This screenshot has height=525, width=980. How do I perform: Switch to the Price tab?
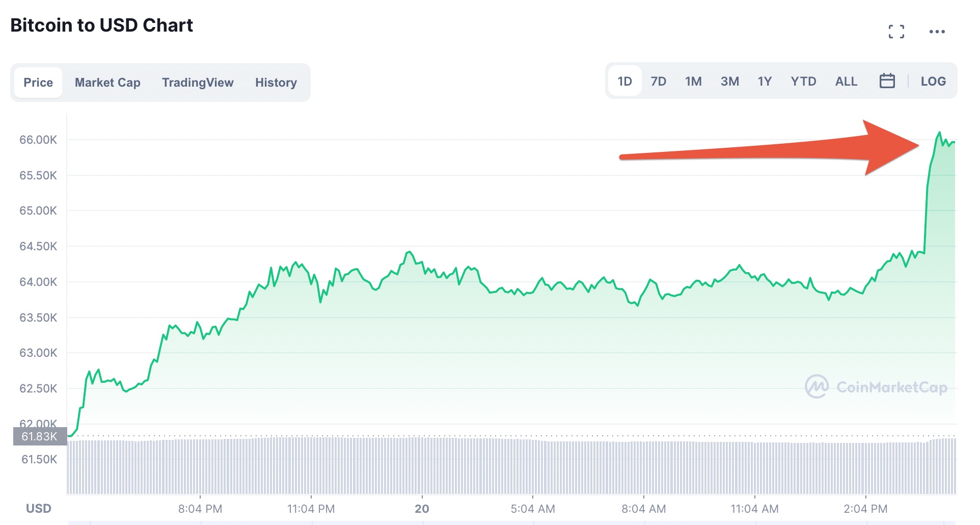[38, 83]
